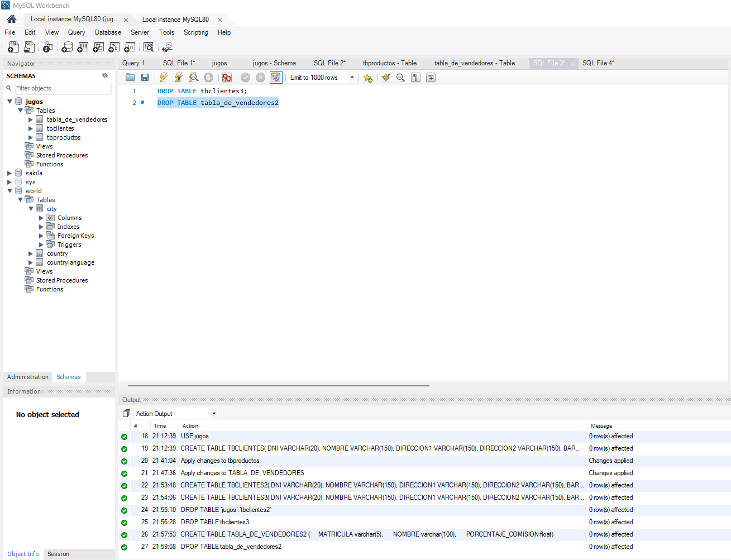The height and width of the screenshot is (560, 731).
Task: Toggle continue-on-error execution icon
Action: pos(227,78)
